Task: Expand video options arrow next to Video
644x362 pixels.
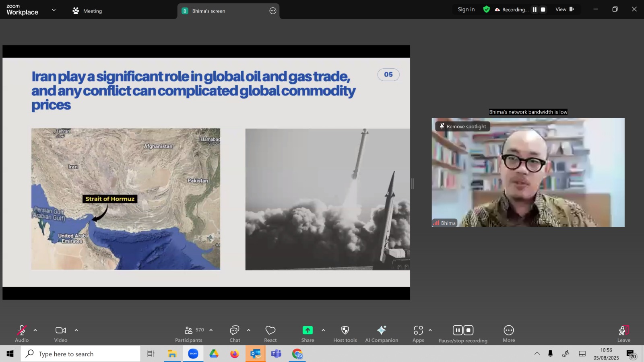Action: (x=76, y=330)
